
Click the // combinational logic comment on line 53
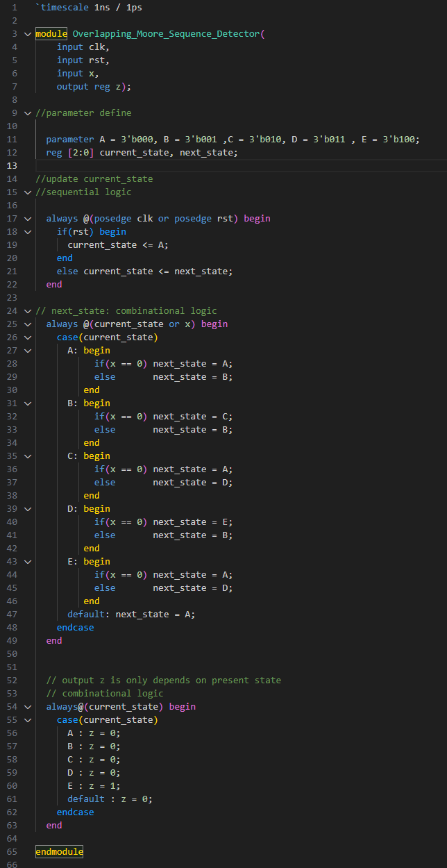pos(105,694)
